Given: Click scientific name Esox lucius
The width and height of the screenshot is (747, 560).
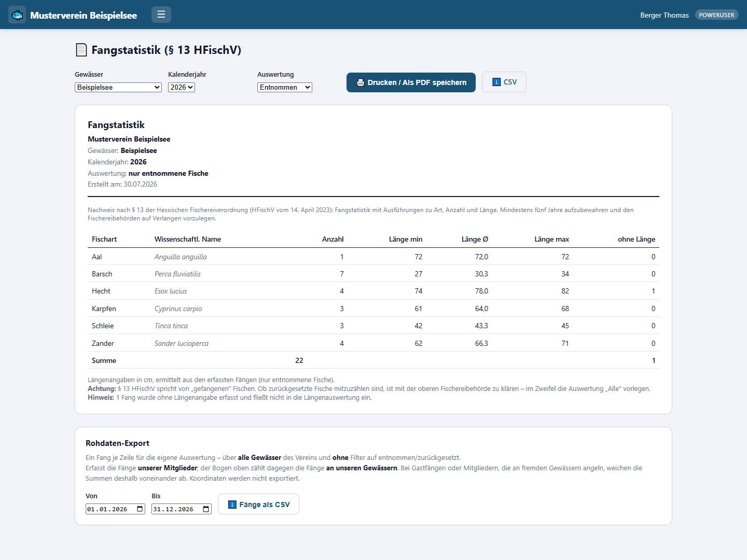Looking at the screenshot, I should coord(171,291).
